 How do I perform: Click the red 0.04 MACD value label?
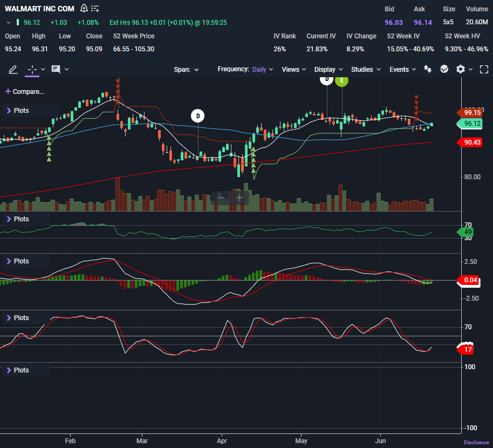click(x=469, y=280)
